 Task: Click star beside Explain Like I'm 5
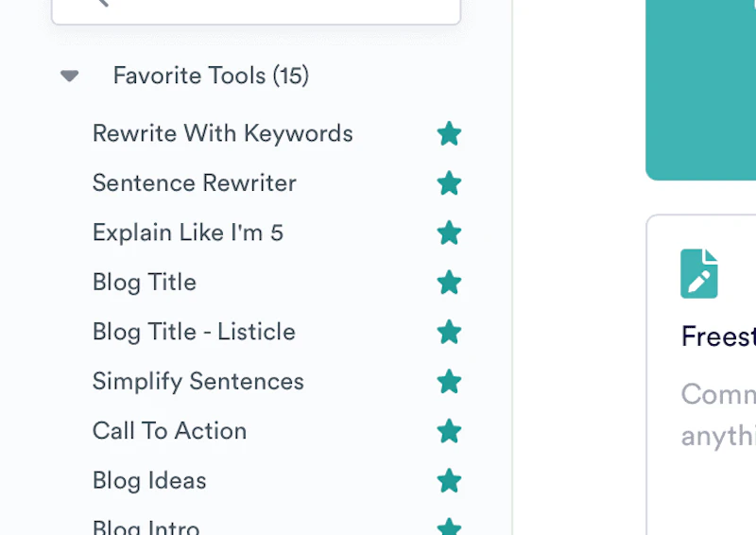click(x=449, y=233)
